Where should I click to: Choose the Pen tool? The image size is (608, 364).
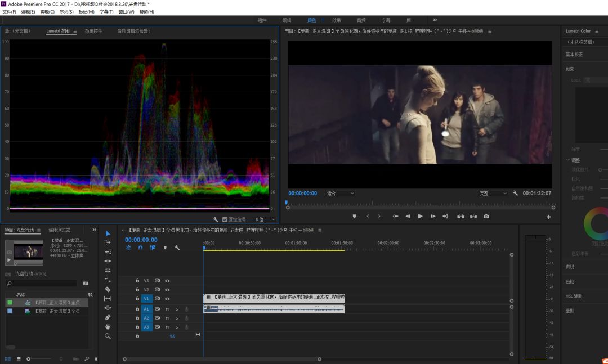coord(108,317)
